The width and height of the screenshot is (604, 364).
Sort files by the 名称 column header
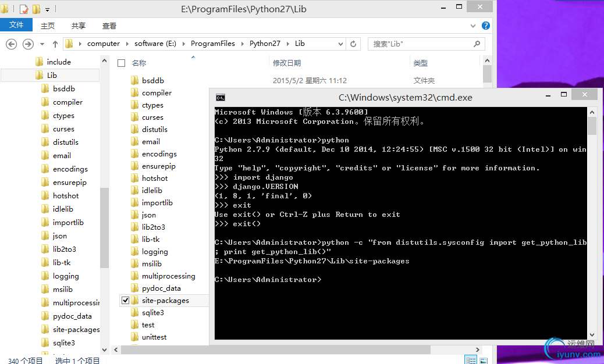coord(139,63)
